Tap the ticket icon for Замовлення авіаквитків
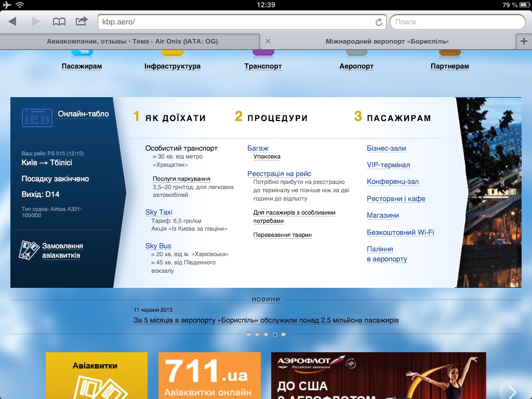 [29, 250]
